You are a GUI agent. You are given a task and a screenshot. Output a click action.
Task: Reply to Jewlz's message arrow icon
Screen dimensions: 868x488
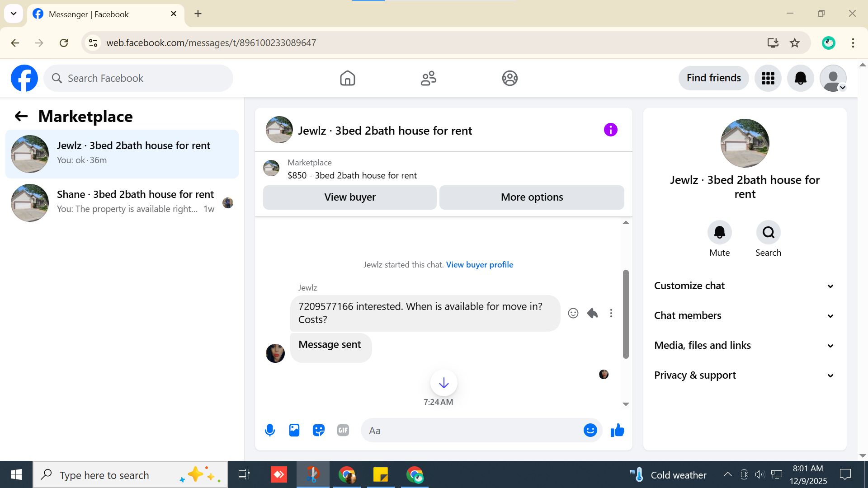tap(592, 313)
